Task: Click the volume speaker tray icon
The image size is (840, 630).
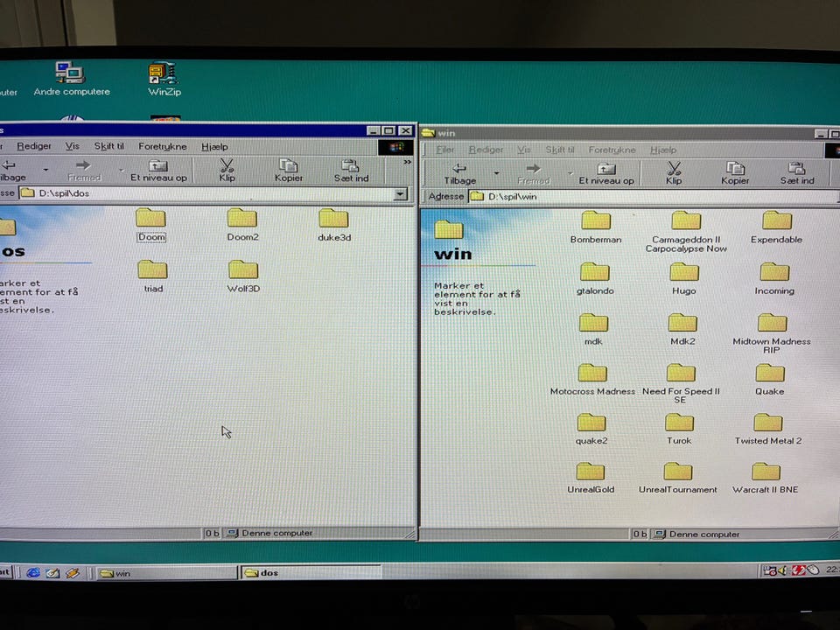Action: [x=783, y=570]
